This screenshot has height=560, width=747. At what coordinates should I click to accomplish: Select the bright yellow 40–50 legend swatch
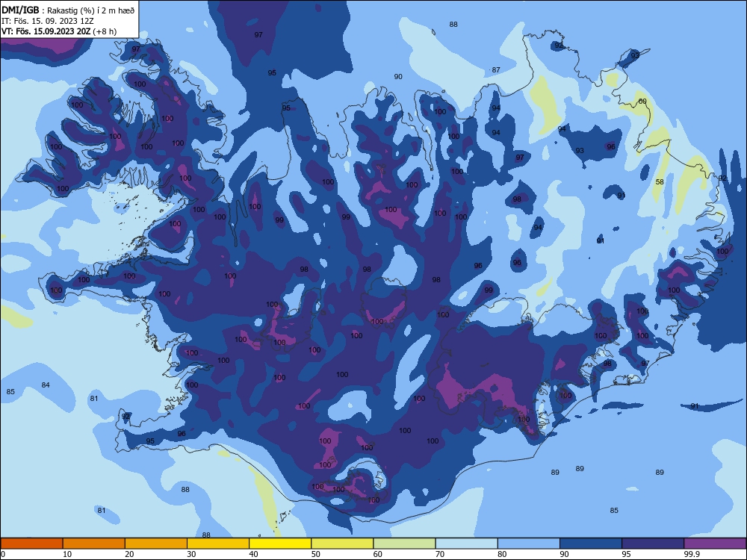(x=280, y=544)
